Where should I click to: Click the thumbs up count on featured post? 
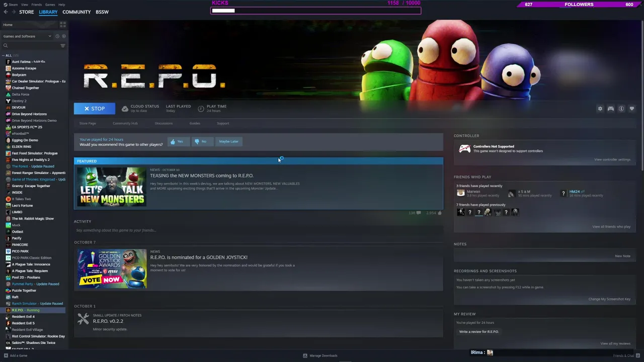434,213
